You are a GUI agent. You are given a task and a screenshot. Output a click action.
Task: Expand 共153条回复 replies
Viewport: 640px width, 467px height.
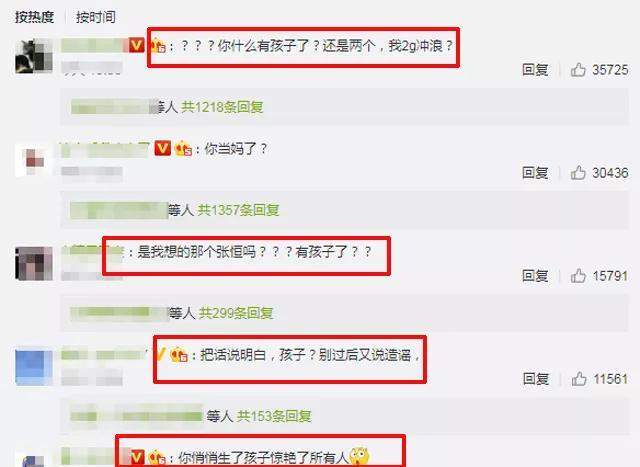274,416
